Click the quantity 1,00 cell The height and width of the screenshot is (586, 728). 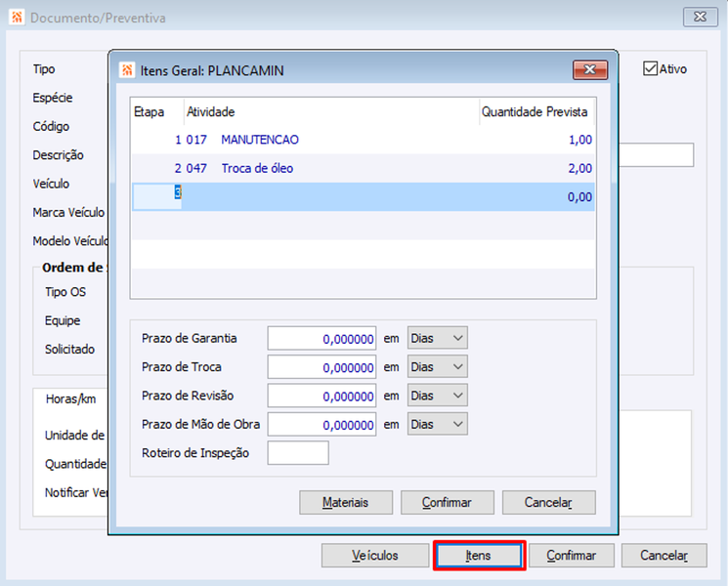580,140
